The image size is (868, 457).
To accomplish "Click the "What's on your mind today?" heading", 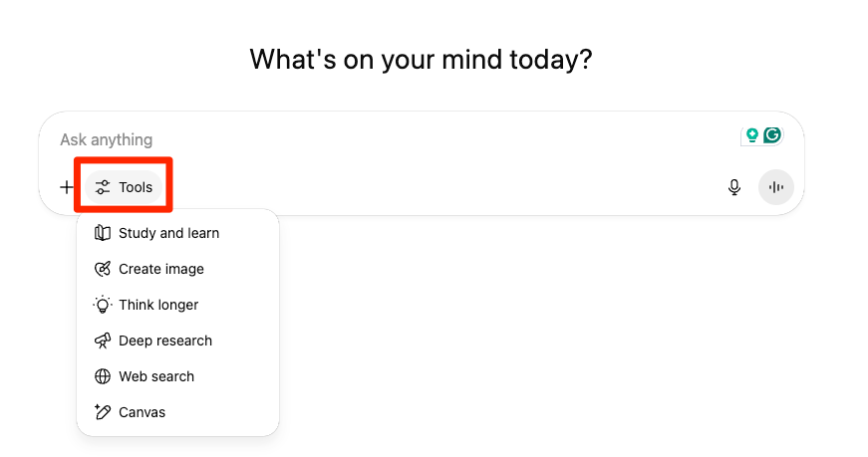I will [421, 60].
